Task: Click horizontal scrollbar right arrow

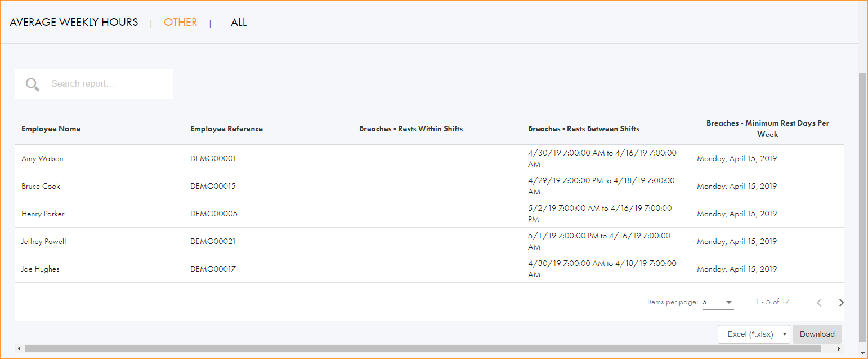Action: click(839, 349)
